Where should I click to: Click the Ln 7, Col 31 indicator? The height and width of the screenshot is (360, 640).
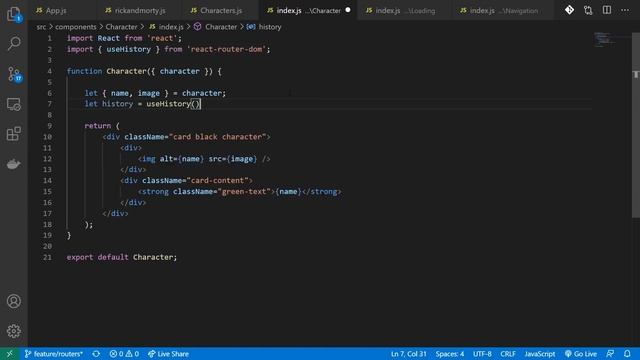[x=409, y=354]
